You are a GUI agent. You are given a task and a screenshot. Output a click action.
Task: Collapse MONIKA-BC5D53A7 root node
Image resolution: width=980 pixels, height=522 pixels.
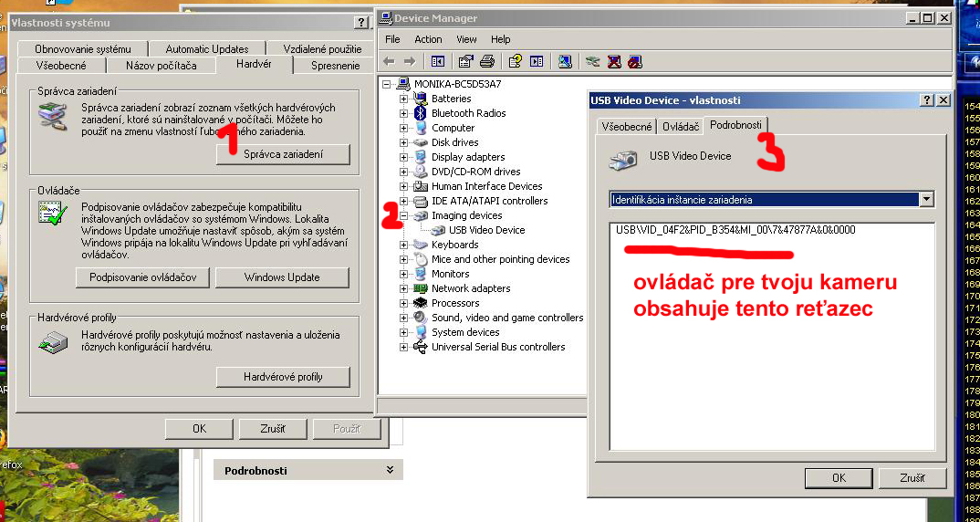[x=387, y=84]
